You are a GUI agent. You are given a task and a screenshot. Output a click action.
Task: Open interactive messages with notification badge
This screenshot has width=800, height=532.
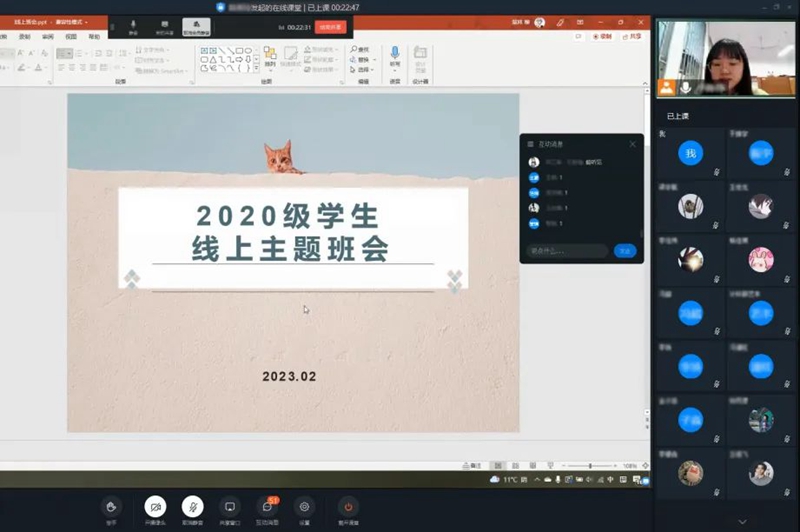pos(267,507)
